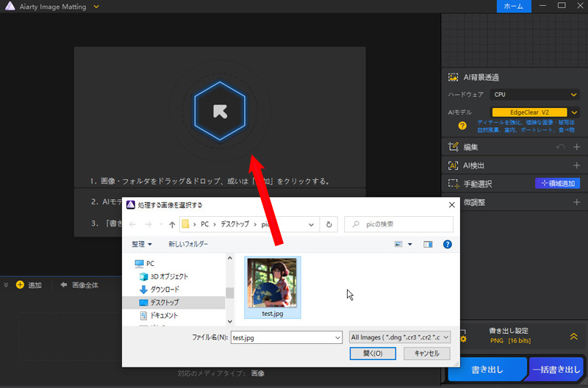Click the 追加 plus icon
This screenshot has height=388, width=588.
coord(20,285)
